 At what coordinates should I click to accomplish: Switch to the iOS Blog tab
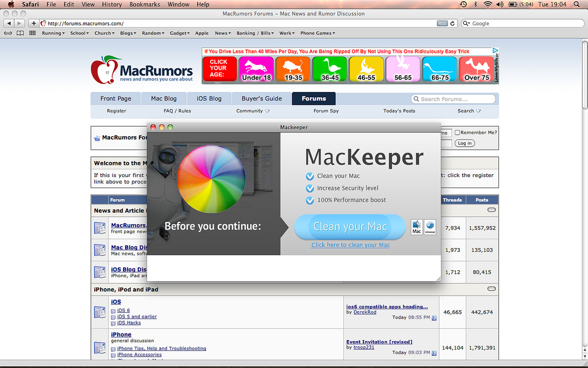tap(209, 98)
